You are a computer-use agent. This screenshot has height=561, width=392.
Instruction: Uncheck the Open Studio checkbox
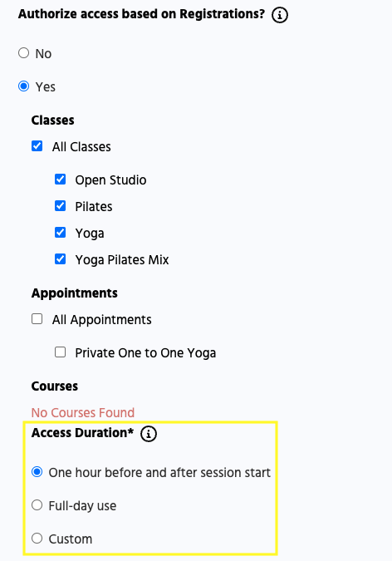(60, 180)
